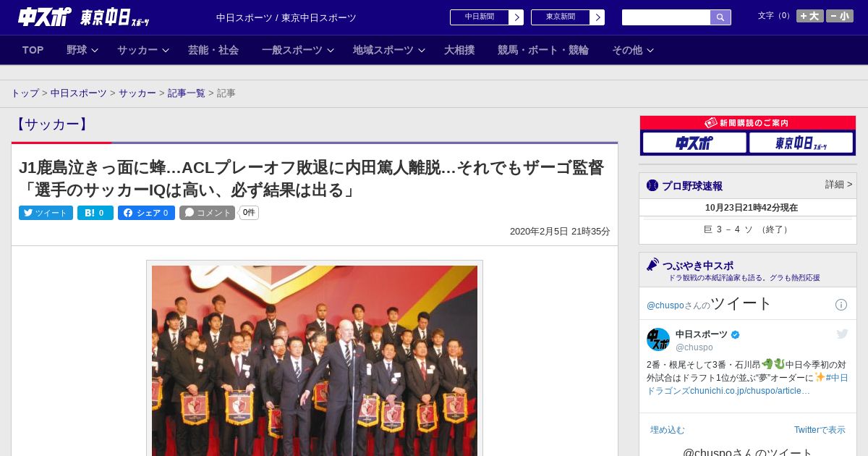Open @chuspo handle in tweet

pyautogui.click(x=694, y=347)
